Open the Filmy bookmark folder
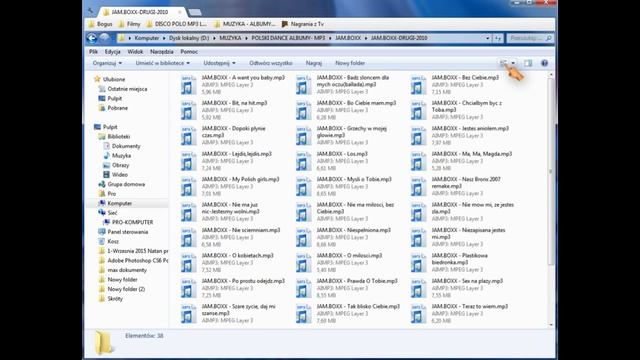 point(129,24)
